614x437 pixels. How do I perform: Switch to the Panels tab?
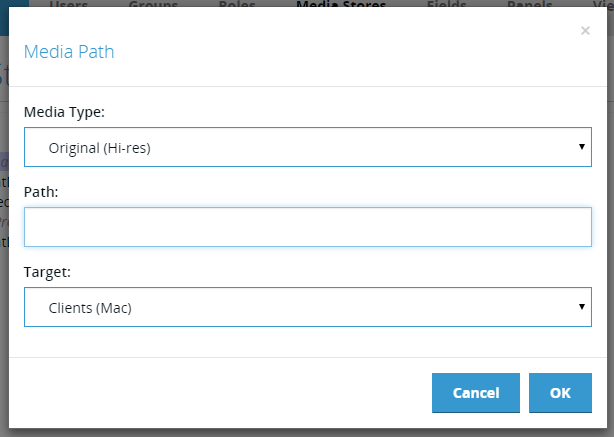529,4
